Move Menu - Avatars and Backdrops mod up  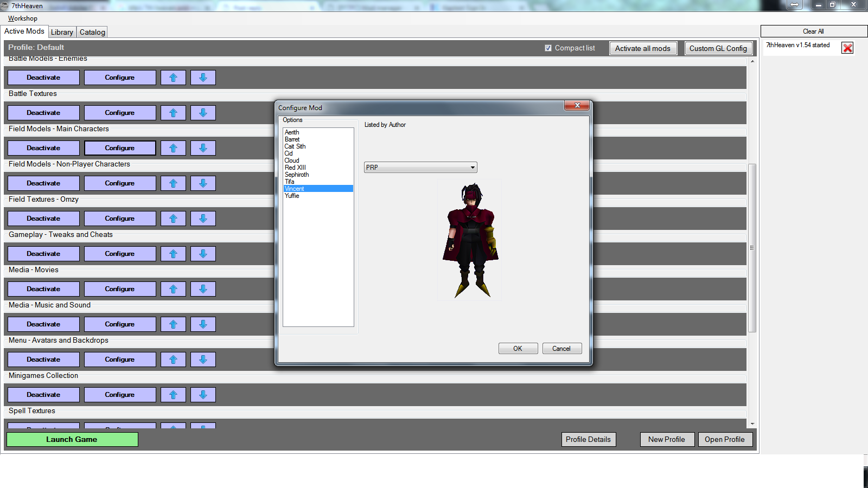pyautogui.click(x=173, y=359)
